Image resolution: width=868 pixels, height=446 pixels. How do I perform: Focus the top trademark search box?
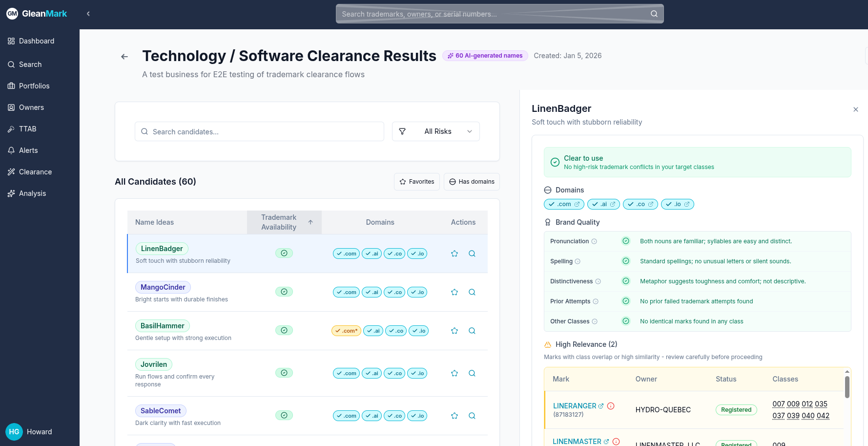(x=499, y=14)
